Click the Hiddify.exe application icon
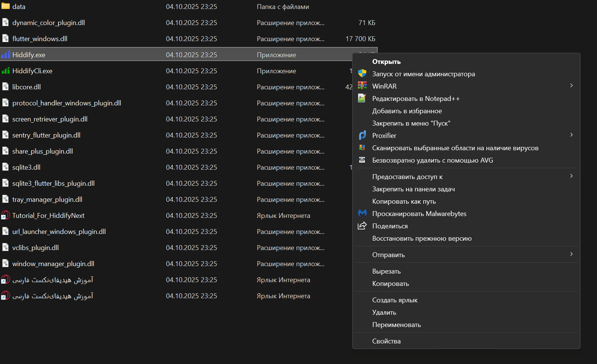The image size is (597, 364). point(6,55)
